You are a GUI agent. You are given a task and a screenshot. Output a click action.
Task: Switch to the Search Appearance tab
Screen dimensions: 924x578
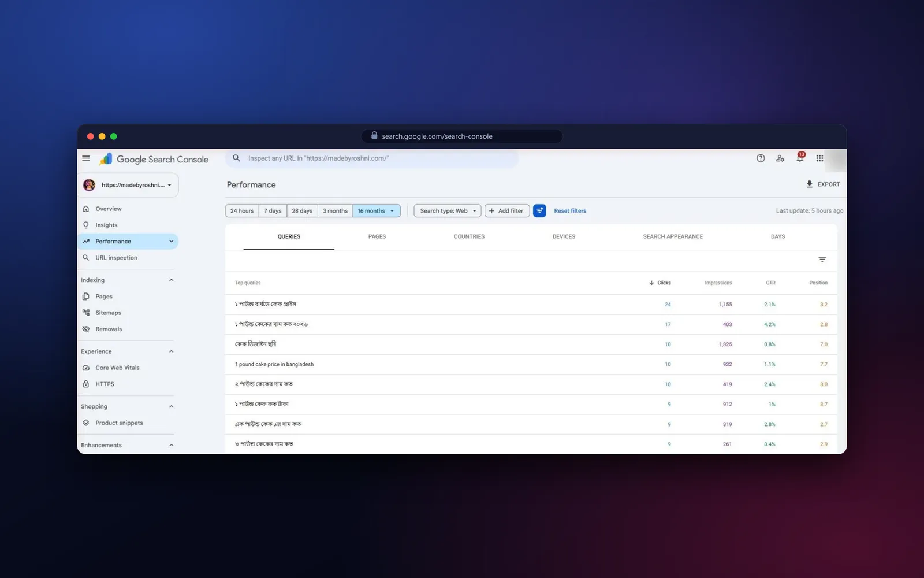tap(673, 237)
